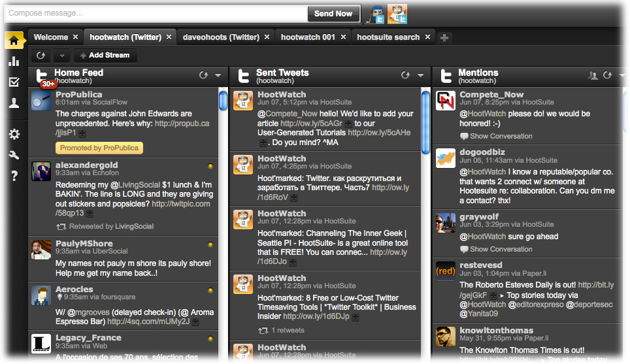Open the Assignments checkbox icon in sidebar
This screenshot has height=364, width=630.
pos(14,82)
